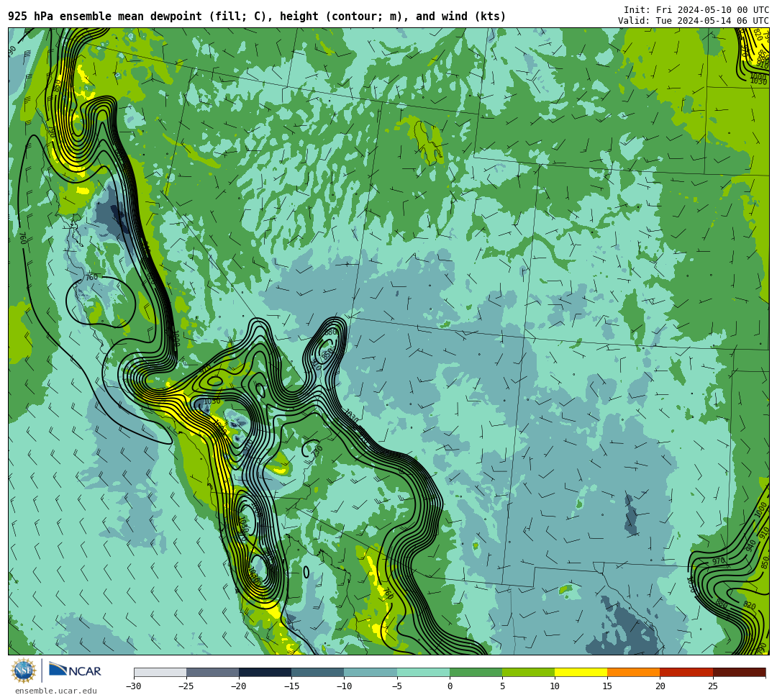Pick the orange 15 to 20 colorbar segment
777x700 pixels.
(x=634, y=672)
